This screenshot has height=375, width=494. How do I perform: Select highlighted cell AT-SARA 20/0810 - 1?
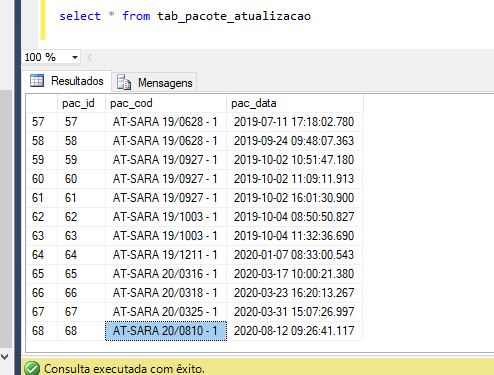(x=166, y=331)
